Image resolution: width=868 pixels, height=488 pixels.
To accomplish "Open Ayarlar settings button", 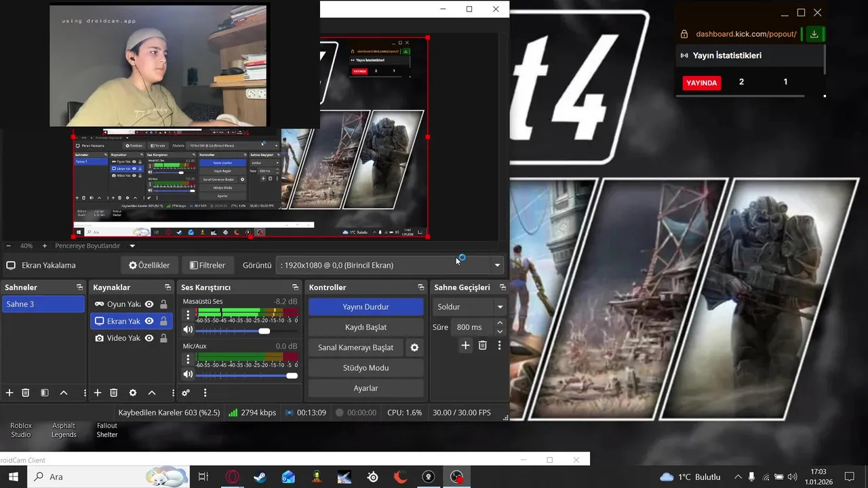I will pyautogui.click(x=366, y=388).
